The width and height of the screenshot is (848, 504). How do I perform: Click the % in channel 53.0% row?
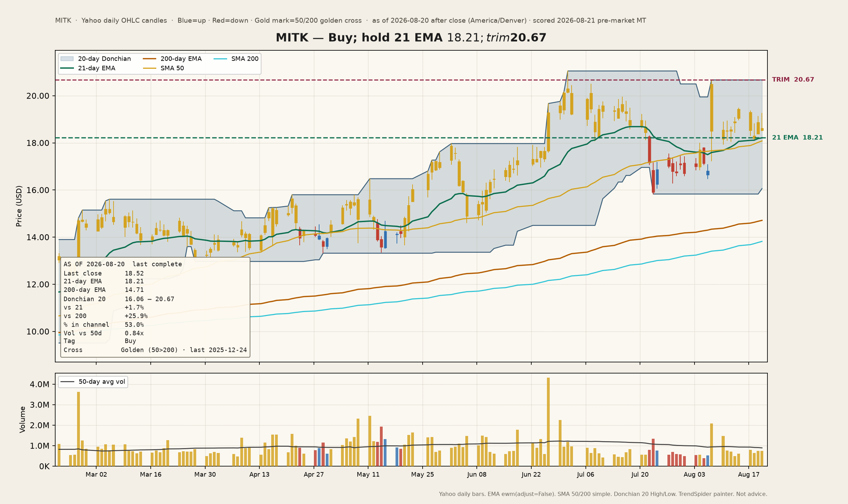click(103, 325)
